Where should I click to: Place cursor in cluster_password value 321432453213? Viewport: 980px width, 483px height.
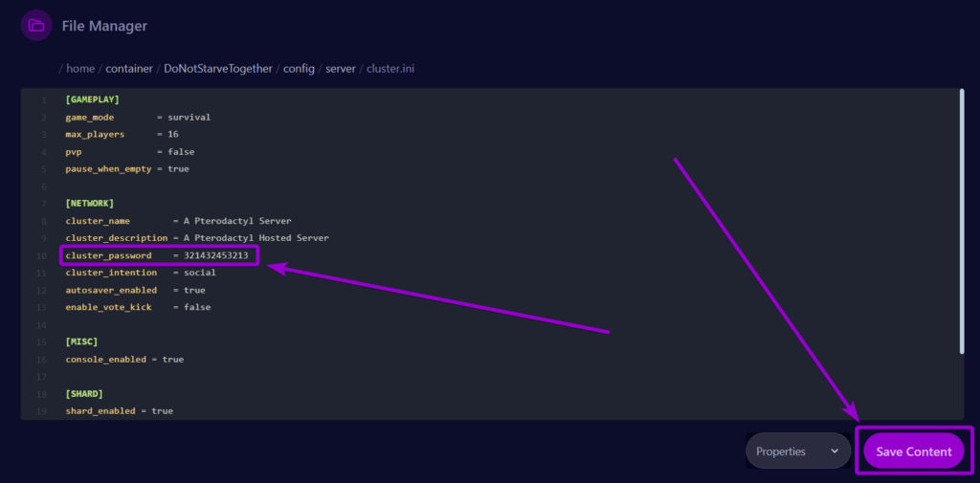(215, 255)
